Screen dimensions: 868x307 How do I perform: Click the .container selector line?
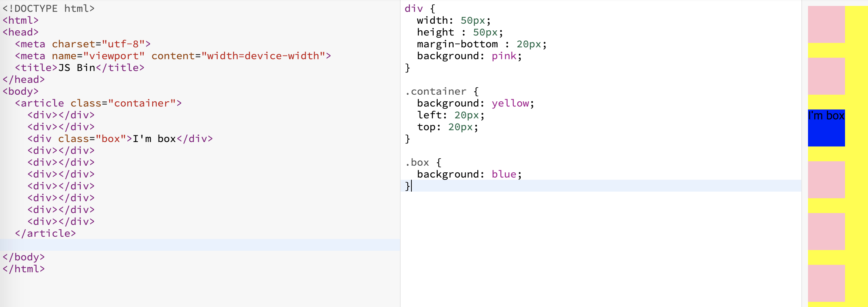pyautogui.click(x=442, y=91)
